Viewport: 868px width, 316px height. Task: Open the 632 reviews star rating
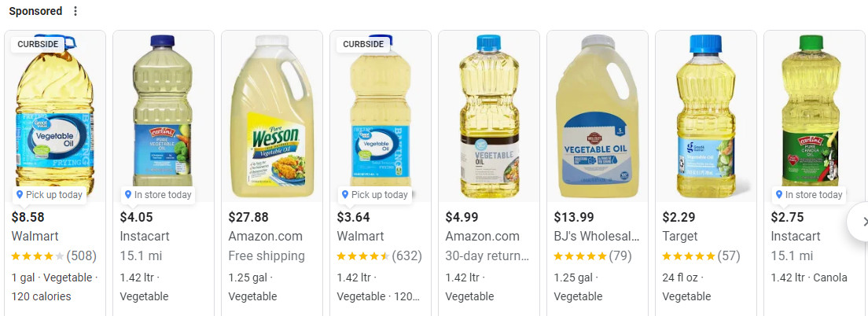[379, 256]
